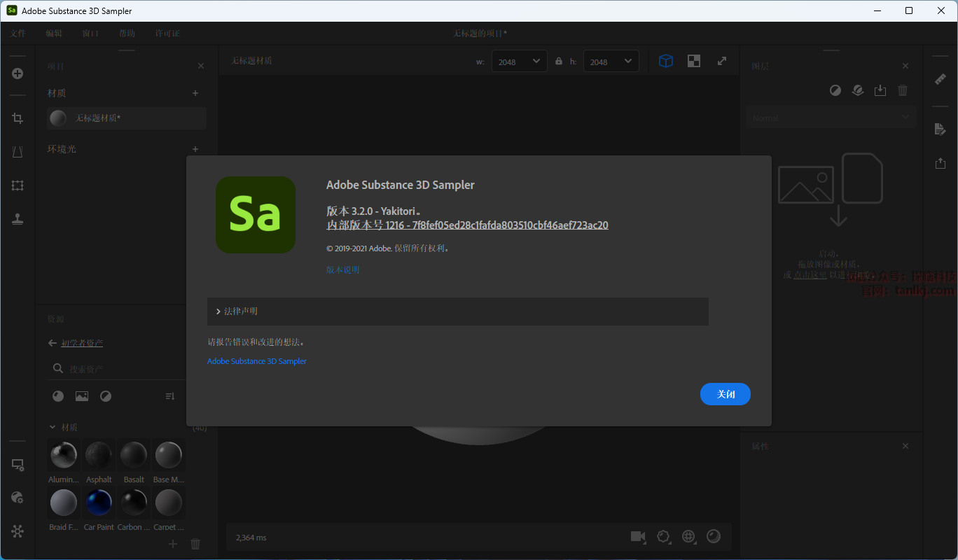
Task: Click the half-circle filter layer icon in 图层 panel
Action: tap(835, 90)
